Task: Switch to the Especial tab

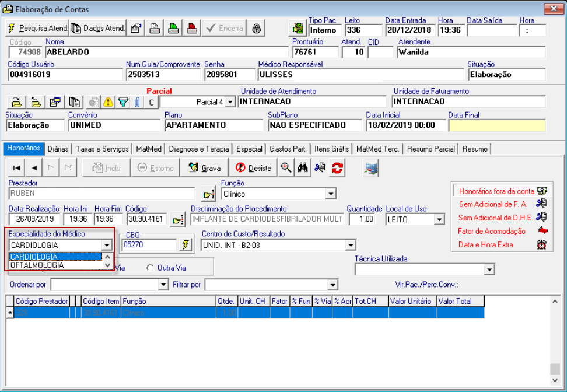Action: click(x=249, y=149)
